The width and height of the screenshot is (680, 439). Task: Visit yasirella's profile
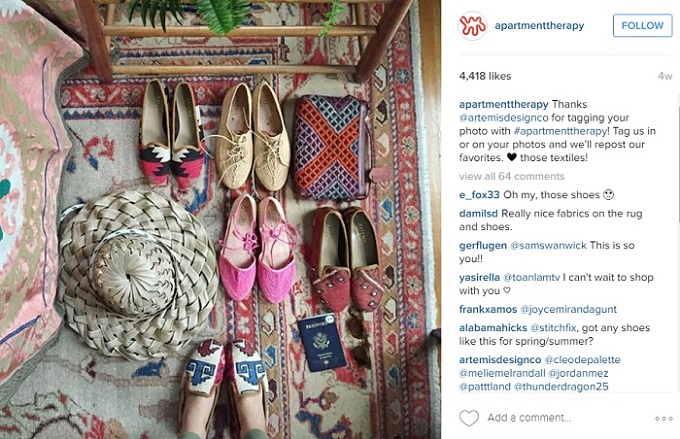479,278
